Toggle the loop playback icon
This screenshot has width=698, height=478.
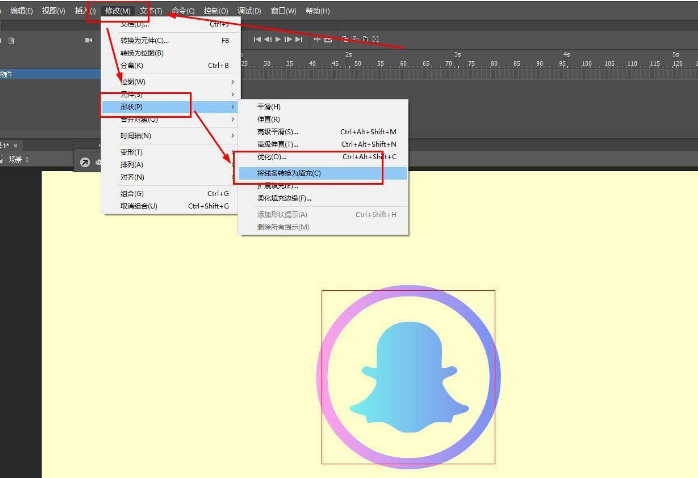click(x=328, y=40)
